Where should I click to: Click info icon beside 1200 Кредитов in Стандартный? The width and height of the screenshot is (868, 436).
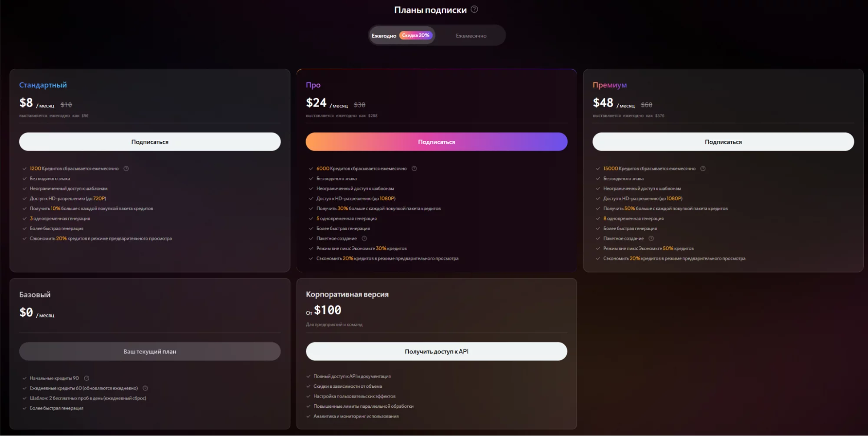(126, 169)
